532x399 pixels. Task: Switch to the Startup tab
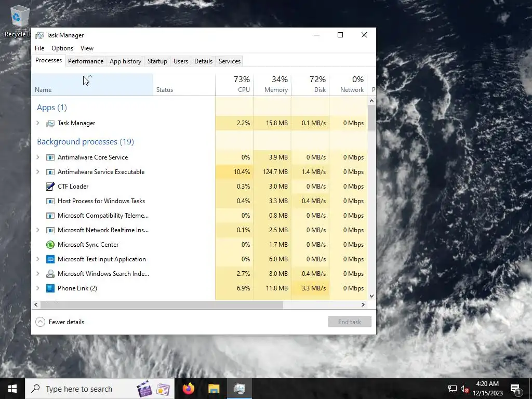tap(157, 61)
